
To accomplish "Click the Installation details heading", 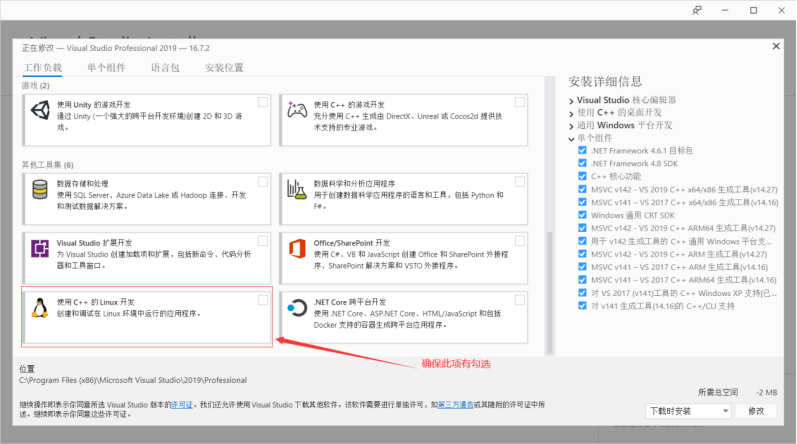I will 605,81.
